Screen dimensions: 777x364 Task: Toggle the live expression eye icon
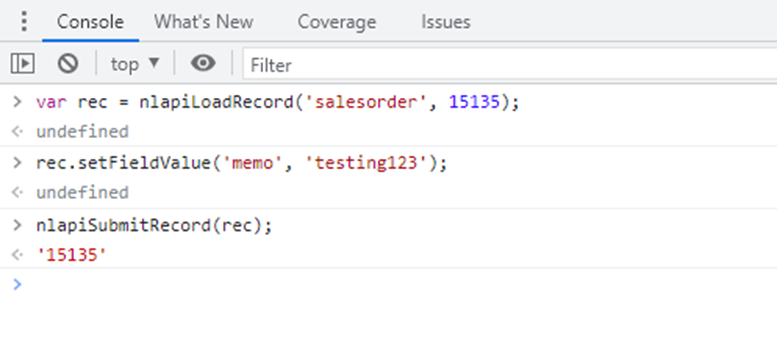(x=203, y=63)
